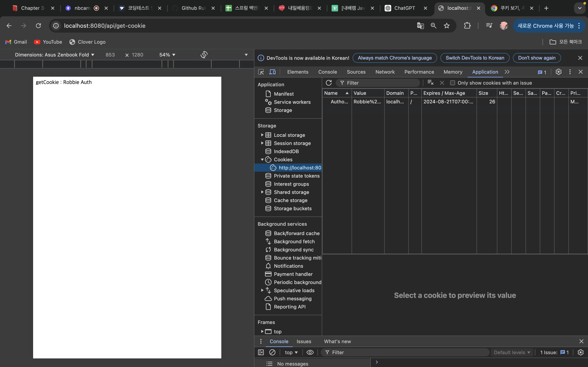Click the clear all cookies icon
The height and width of the screenshot is (367, 588).
430,83
